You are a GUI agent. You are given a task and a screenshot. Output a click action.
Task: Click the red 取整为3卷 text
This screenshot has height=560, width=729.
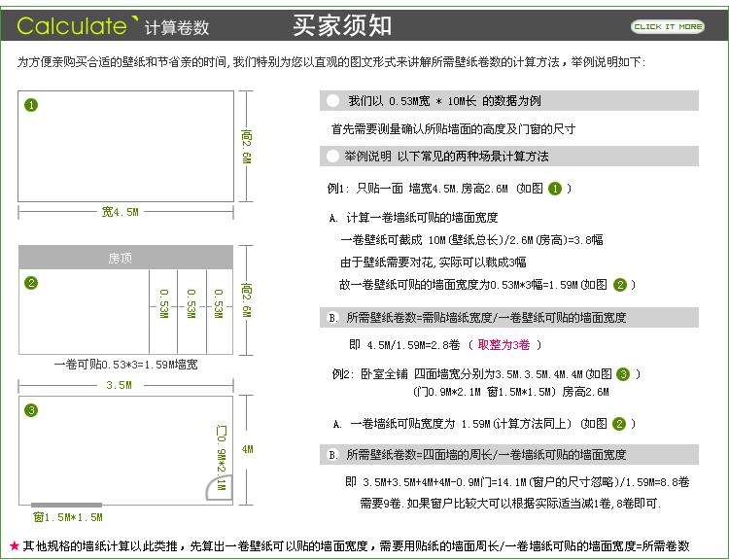(503, 345)
